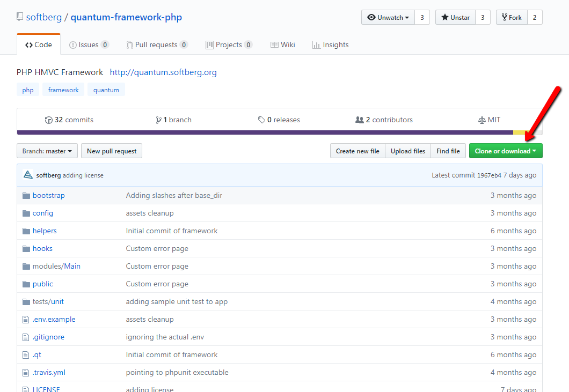This screenshot has width=569, height=392.
Task: Open the Branch: master selector
Action: tap(47, 151)
